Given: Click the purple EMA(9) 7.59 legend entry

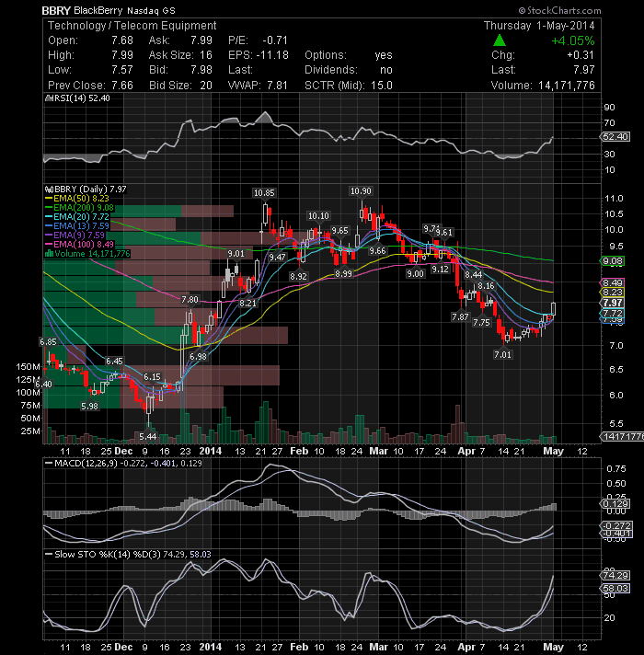Looking at the screenshot, I should coord(75,236).
